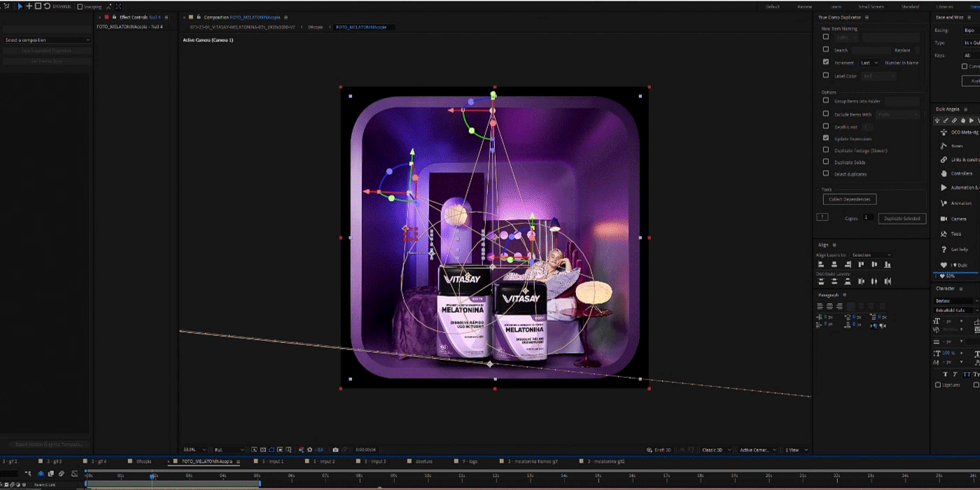Open Duik Camera panel icon
This screenshot has width=980, height=490.
click(x=944, y=218)
